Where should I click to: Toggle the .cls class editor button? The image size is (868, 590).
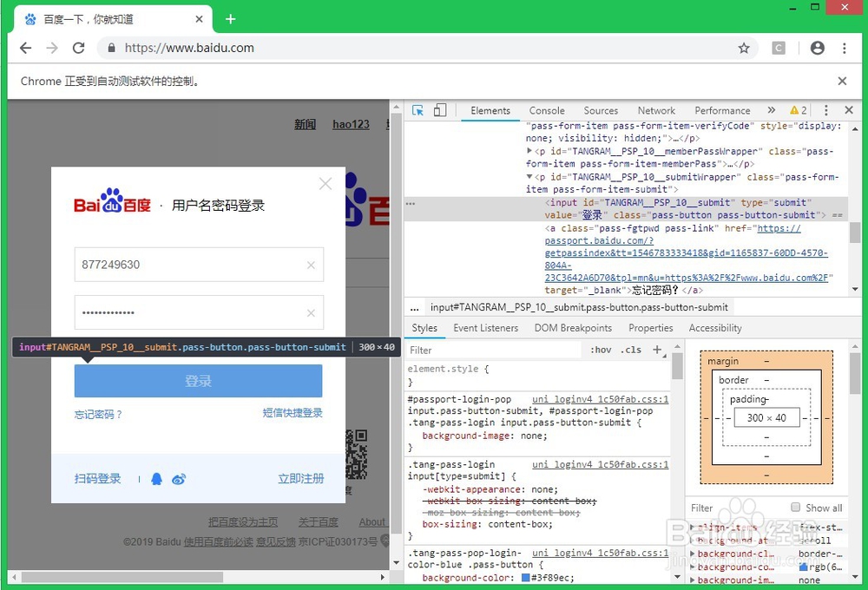pos(631,350)
